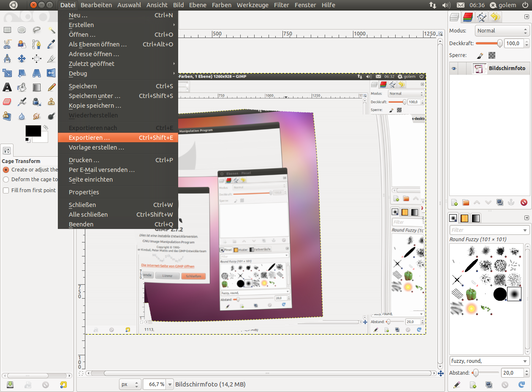
Task: Select the Move tool
Action: pos(22,58)
